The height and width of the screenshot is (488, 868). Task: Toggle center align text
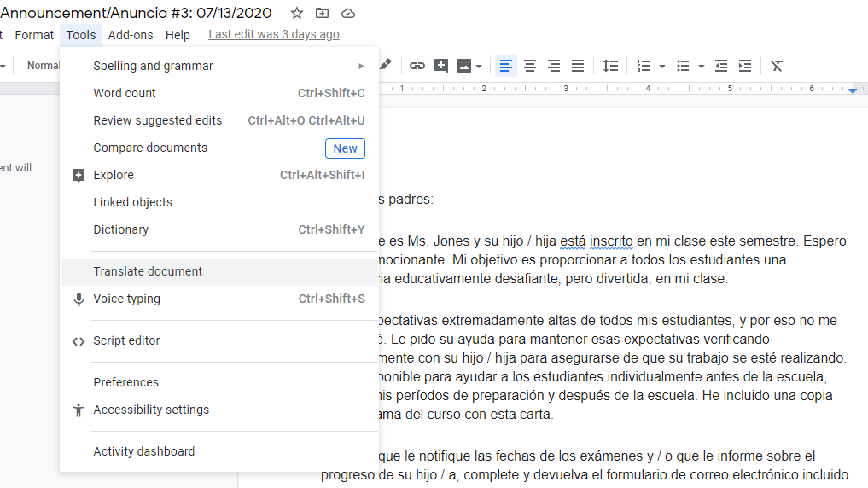(x=530, y=66)
